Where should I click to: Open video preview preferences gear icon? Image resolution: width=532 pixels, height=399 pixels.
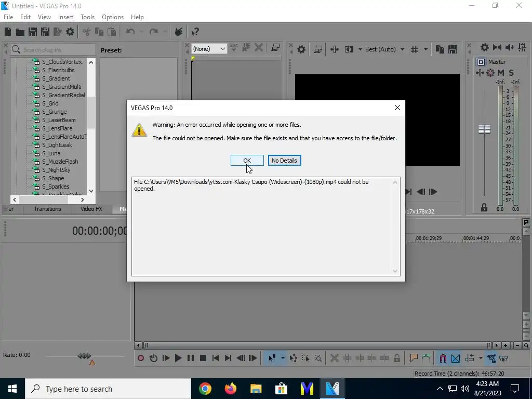(301, 49)
